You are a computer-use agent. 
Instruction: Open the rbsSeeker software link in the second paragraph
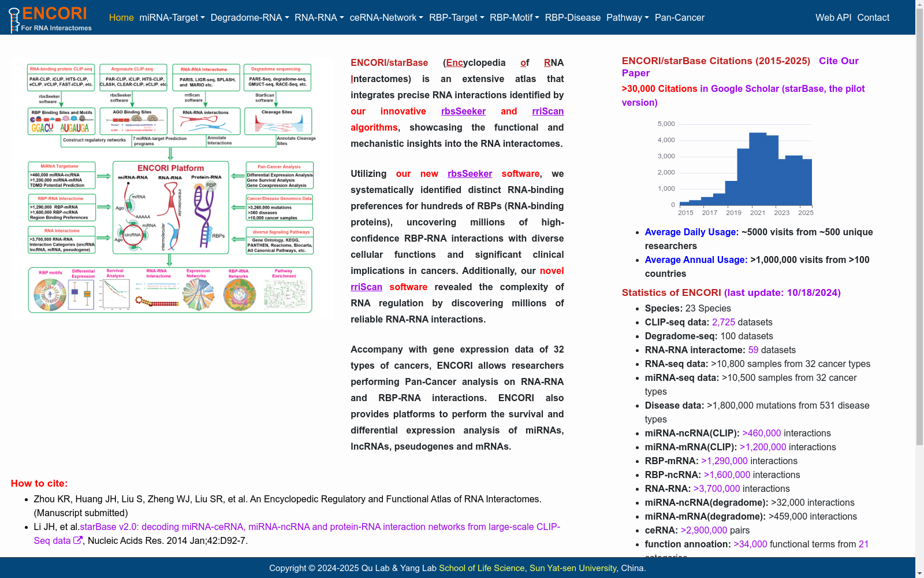coord(470,173)
